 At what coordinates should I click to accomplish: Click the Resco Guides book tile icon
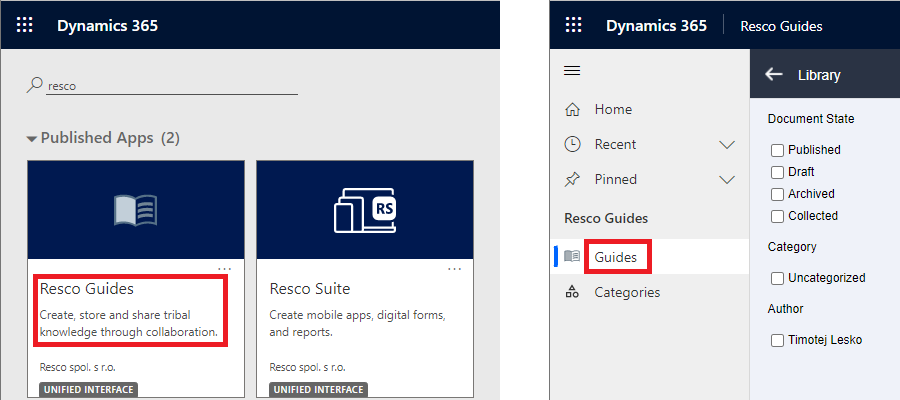pos(135,211)
